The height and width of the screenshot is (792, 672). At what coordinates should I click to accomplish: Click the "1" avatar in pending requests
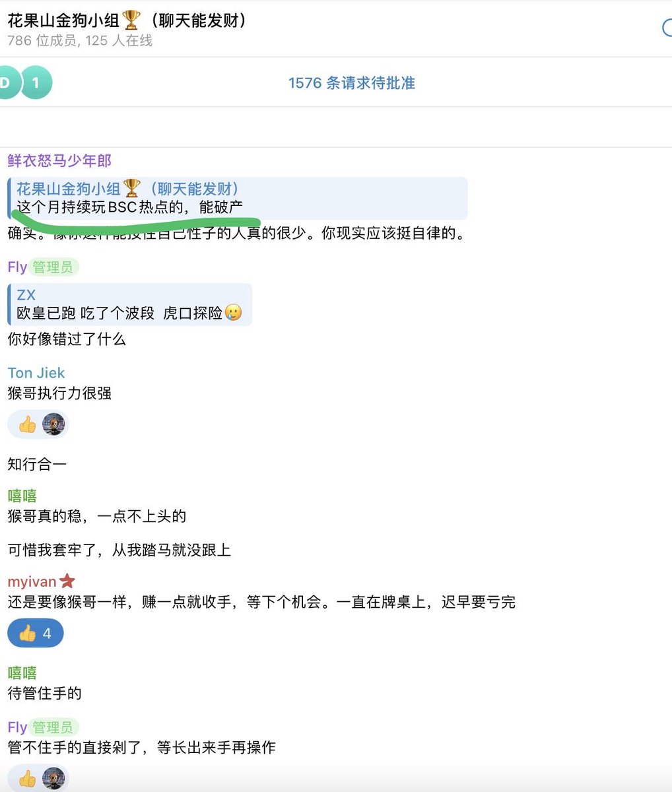click(x=36, y=83)
